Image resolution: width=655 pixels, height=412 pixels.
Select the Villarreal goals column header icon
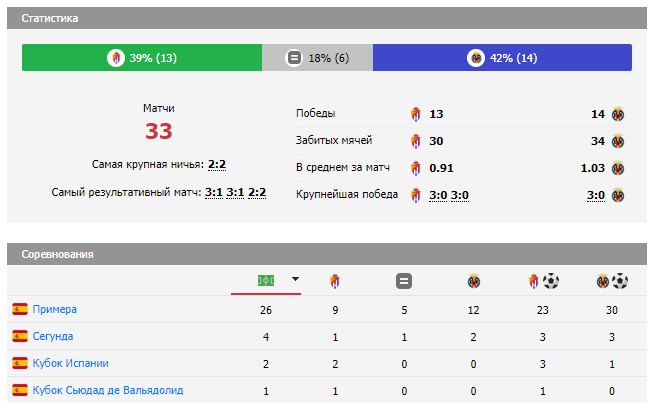coord(611,281)
